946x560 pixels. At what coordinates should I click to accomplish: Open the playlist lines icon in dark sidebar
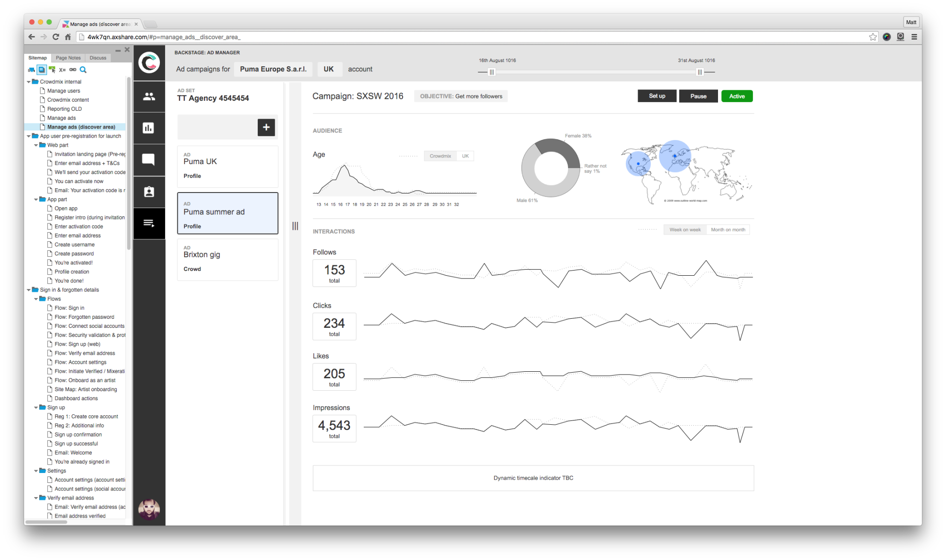coord(149,223)
